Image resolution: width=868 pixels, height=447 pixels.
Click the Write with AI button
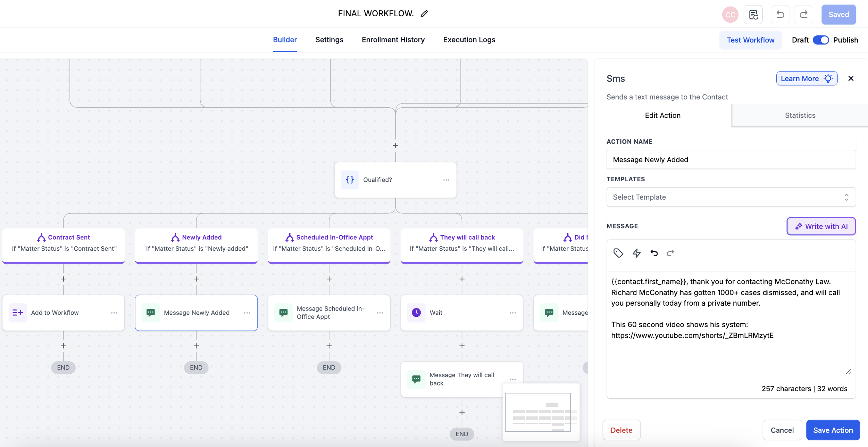click(x=821, y=226)
